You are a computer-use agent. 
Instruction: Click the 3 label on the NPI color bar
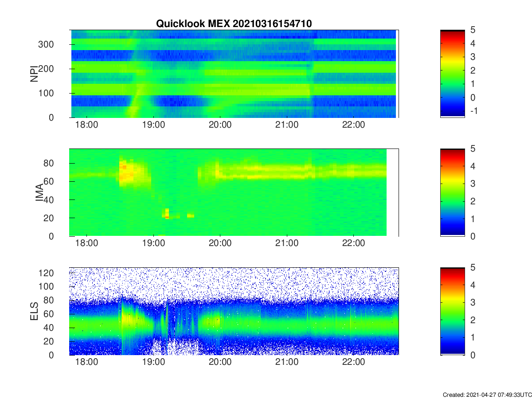[x=473, y=57]
